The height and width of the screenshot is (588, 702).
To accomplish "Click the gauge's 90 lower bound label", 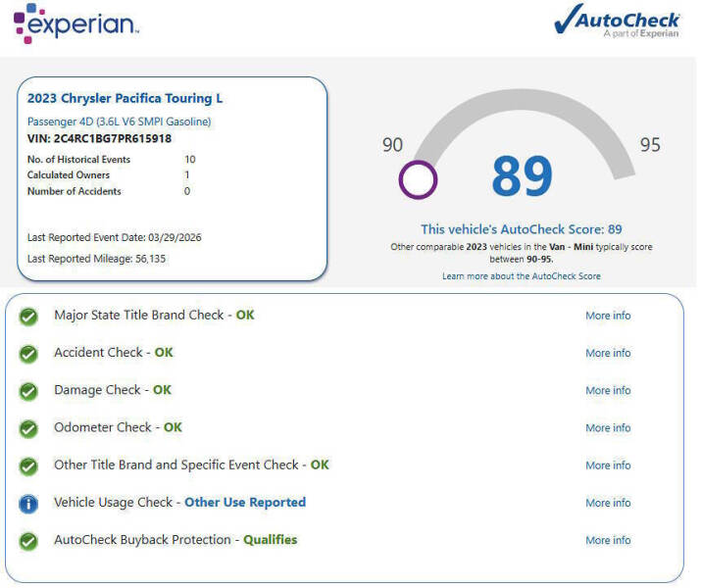I will click(392, 145).
